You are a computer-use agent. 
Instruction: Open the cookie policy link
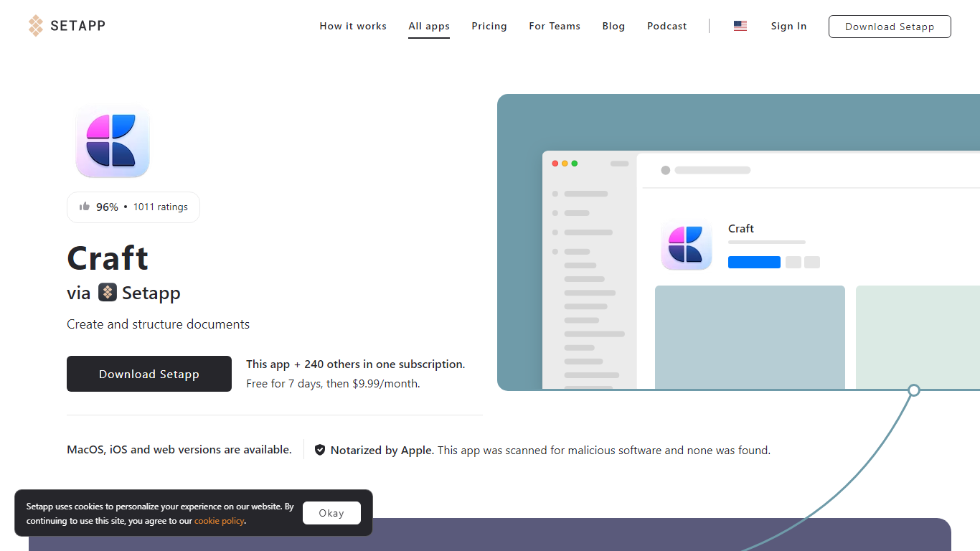pyautogui.click(x=219, y=521)
